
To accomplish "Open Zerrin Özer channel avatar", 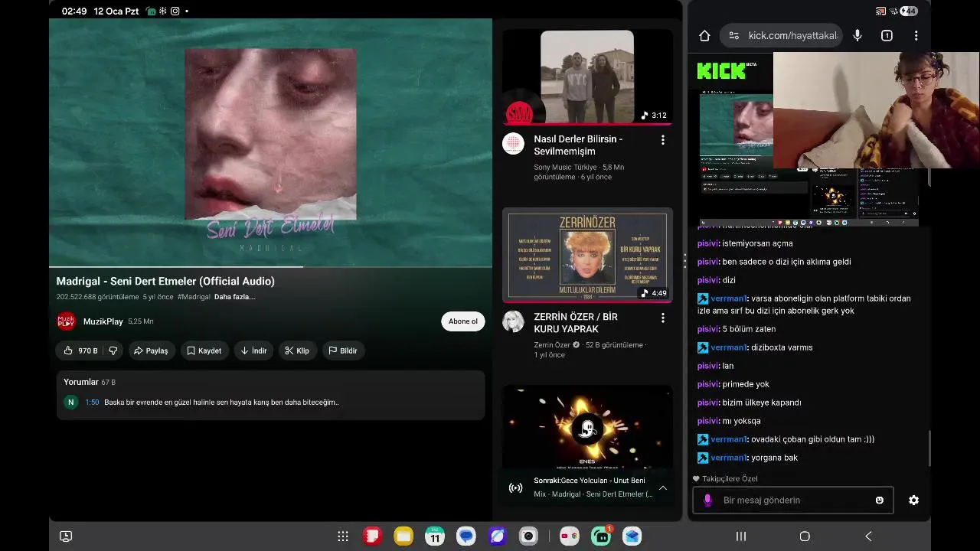I will point(513,321).
